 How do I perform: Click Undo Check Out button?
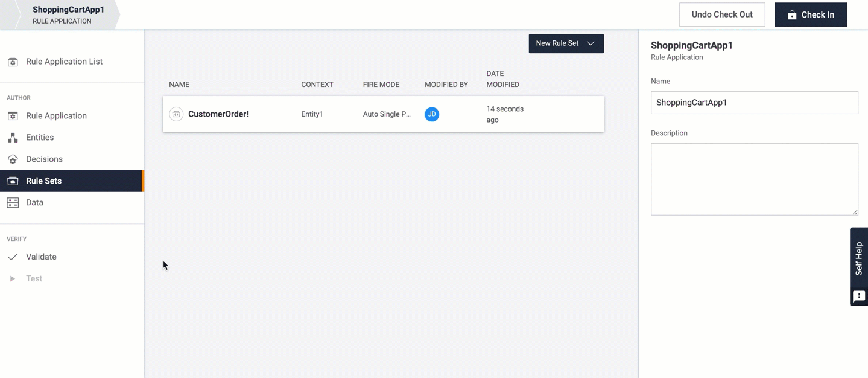pos(722,14)
